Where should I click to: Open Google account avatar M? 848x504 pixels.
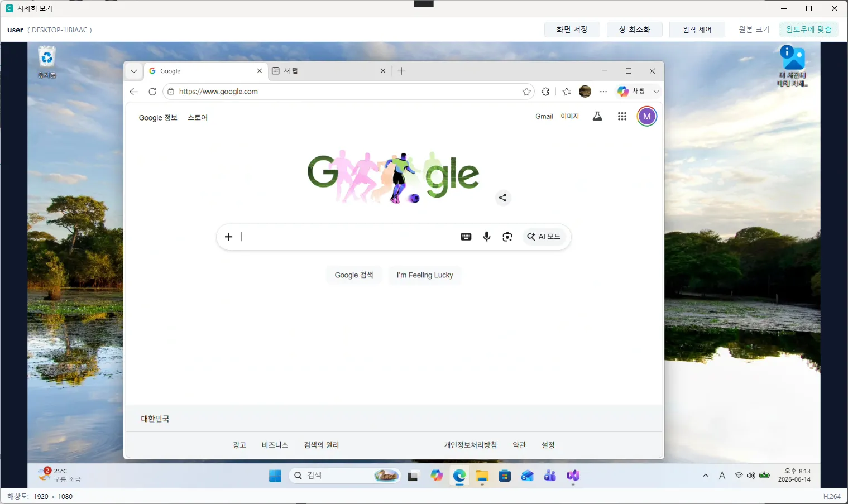[647, 116]
